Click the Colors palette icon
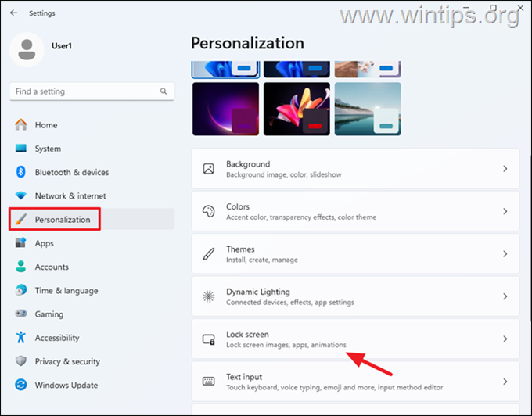The image size is (532, 416). point(208,211)
